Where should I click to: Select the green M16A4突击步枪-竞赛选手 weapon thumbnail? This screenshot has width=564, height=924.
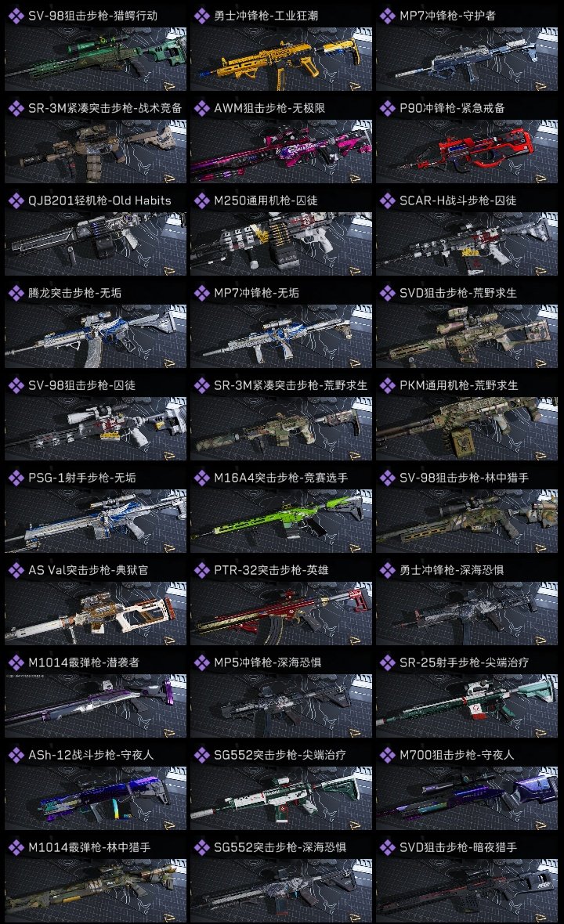tap(281, 521)
